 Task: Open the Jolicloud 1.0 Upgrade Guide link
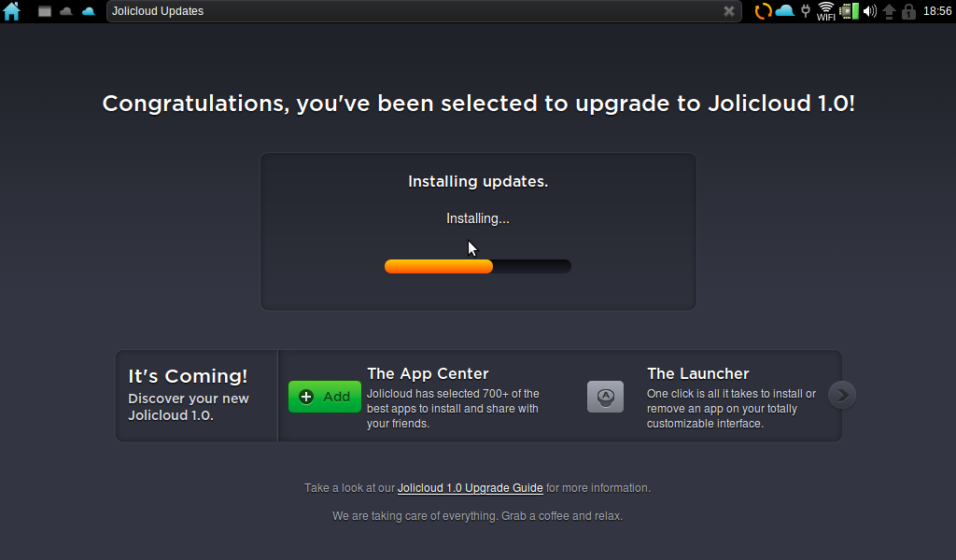pyautogui.click(x=471, y=488)
